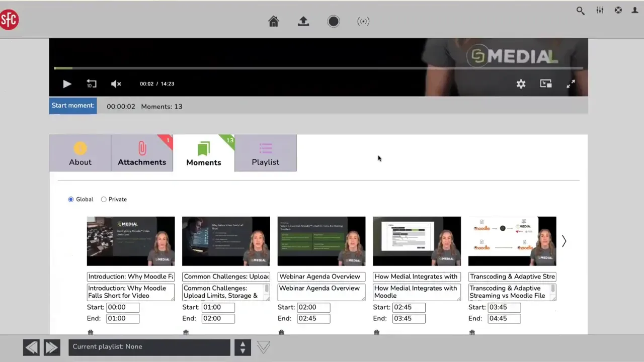This screenshot has width=644, height=362.
Task: Go to next playlist item arrow
Action: [x=51, y=347]
